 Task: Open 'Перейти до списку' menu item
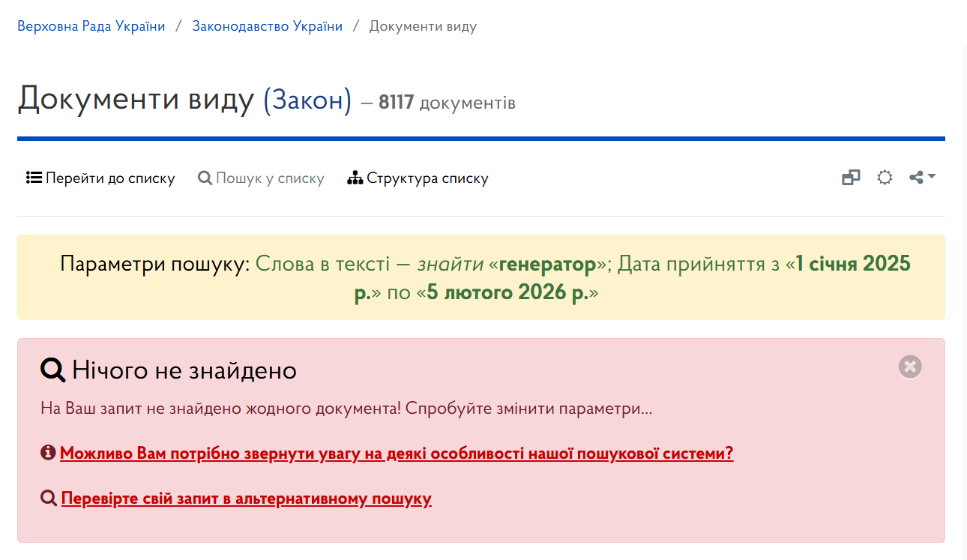point(109,178)
